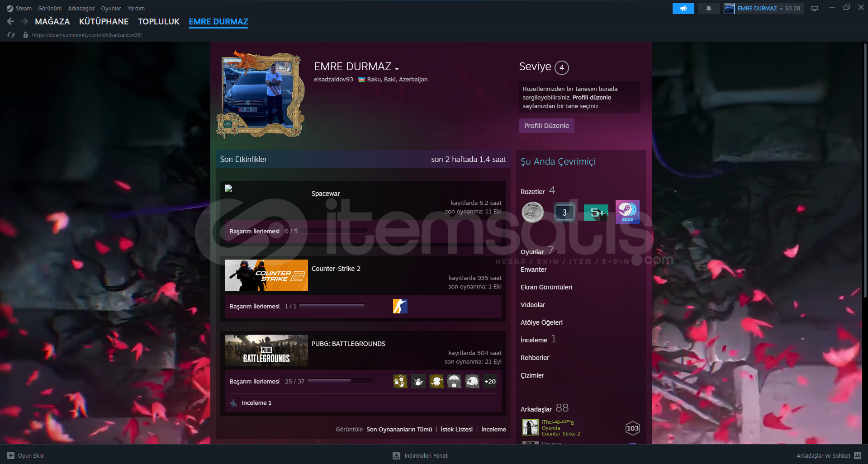The image size is (868, 464).
Task: Open the Steam menu
Action: tap(24, 9)
